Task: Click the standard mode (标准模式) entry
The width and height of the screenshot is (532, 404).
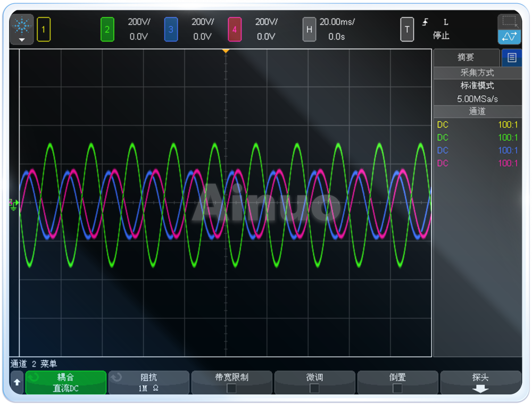Action: [477, 86]
